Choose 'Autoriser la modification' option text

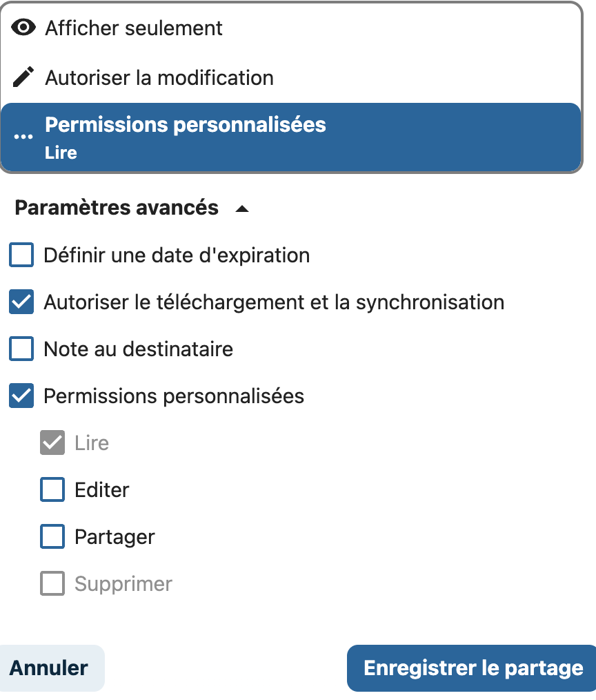159,78
